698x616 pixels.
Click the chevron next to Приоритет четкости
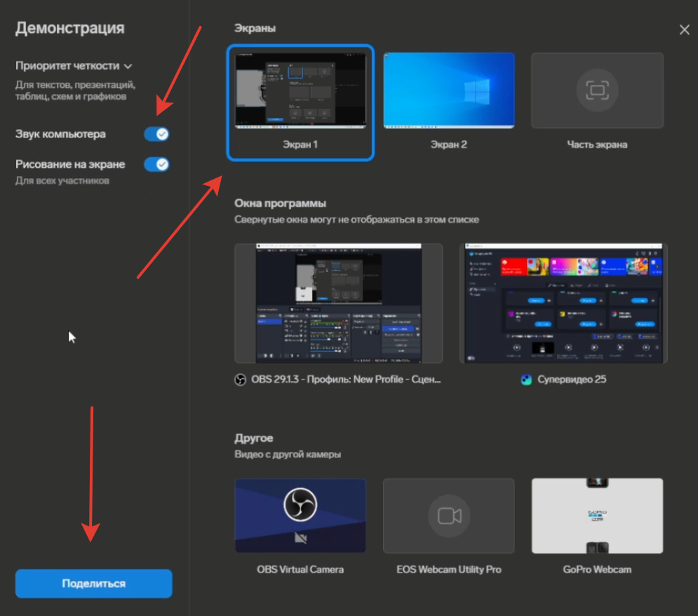(x=128, y=67)
